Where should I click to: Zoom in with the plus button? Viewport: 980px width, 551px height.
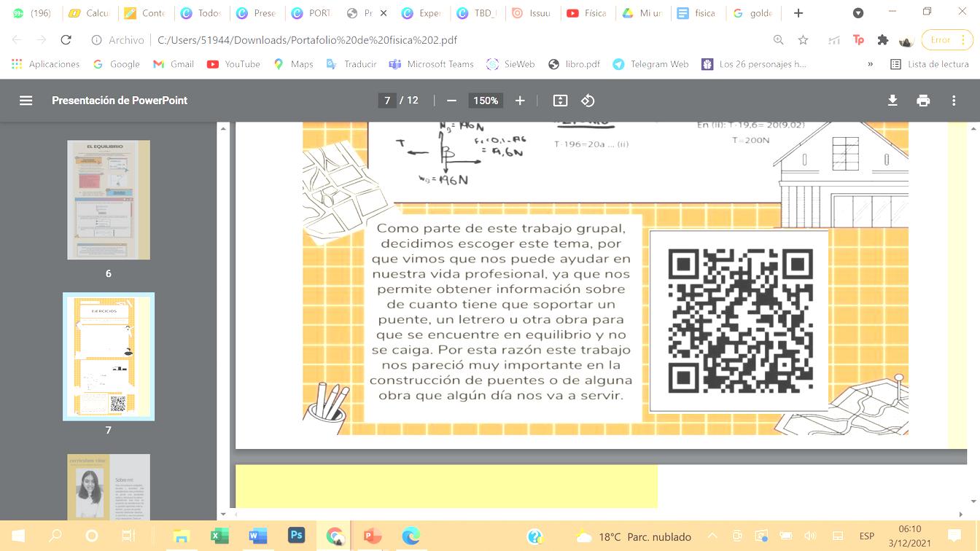tap(520, 101)
